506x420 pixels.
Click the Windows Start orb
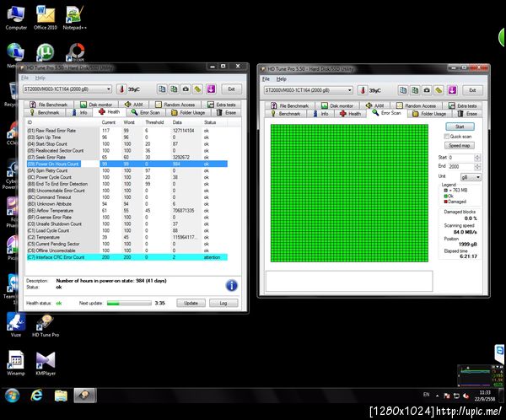(x=13, y=396)
